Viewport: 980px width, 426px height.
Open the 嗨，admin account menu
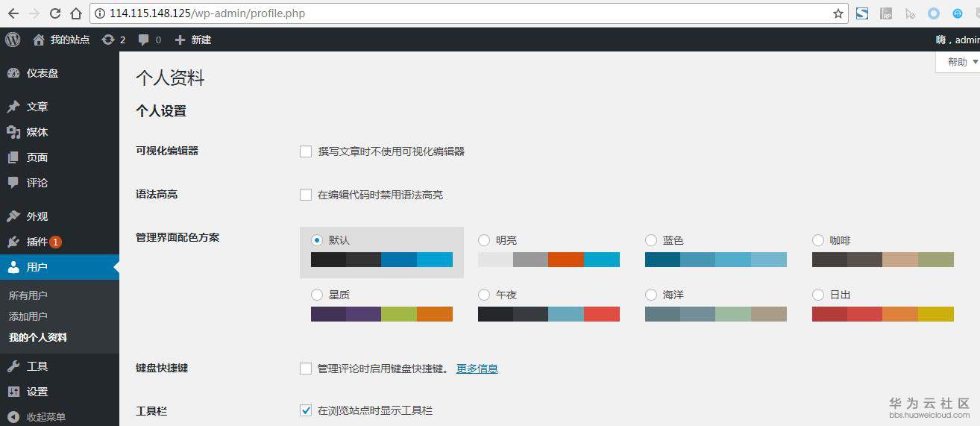958,40
